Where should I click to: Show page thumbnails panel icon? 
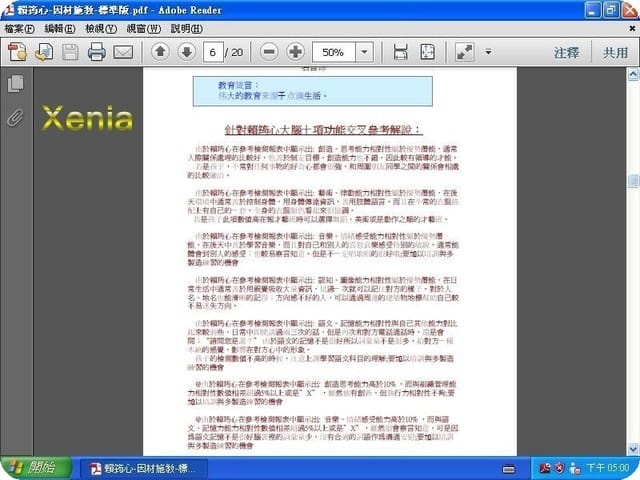pyautogui.click(x=16, y=83)
